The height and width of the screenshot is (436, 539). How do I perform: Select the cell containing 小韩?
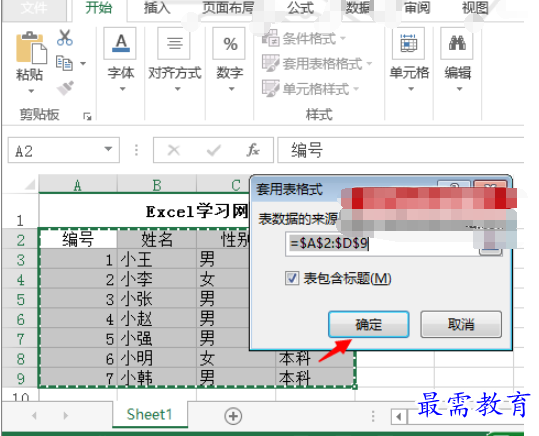(x=157, y=378)
